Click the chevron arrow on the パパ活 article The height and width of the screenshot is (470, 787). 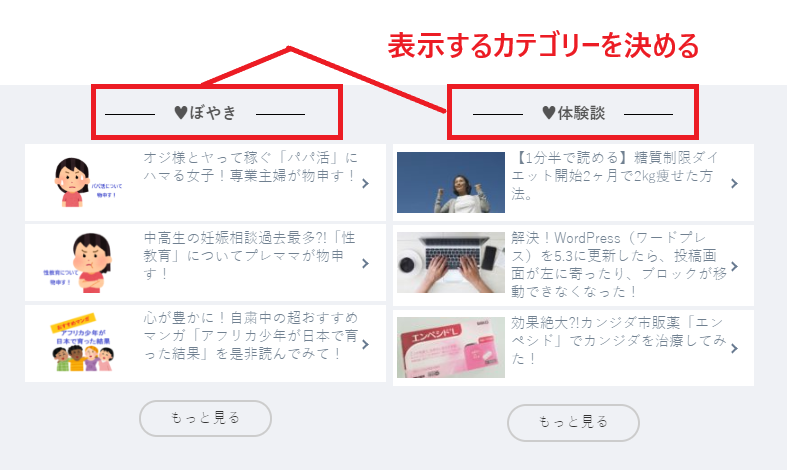coord(365,183)
